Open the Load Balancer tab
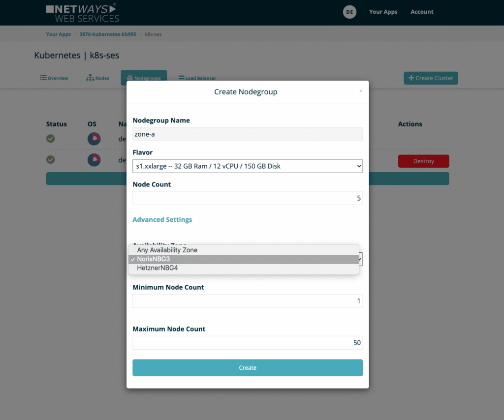504x420 pixels. [197, 78]
